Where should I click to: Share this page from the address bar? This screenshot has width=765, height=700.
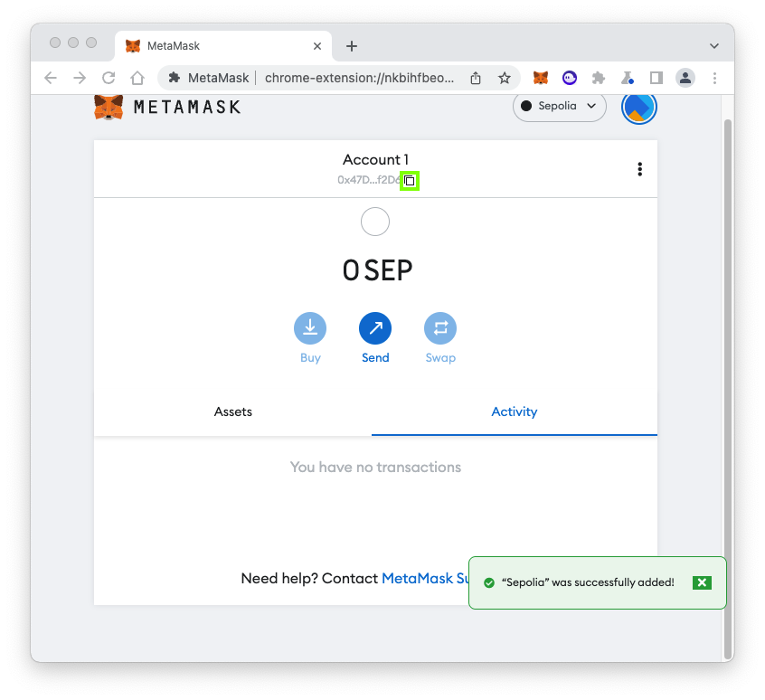tap(476, 78)
